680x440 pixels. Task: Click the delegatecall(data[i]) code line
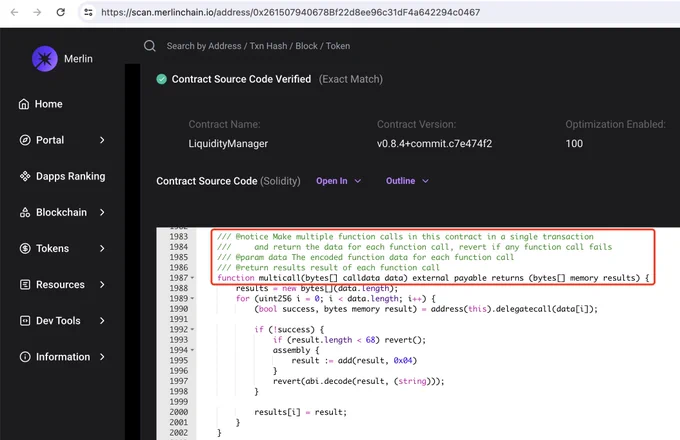[x=426, y=309]
